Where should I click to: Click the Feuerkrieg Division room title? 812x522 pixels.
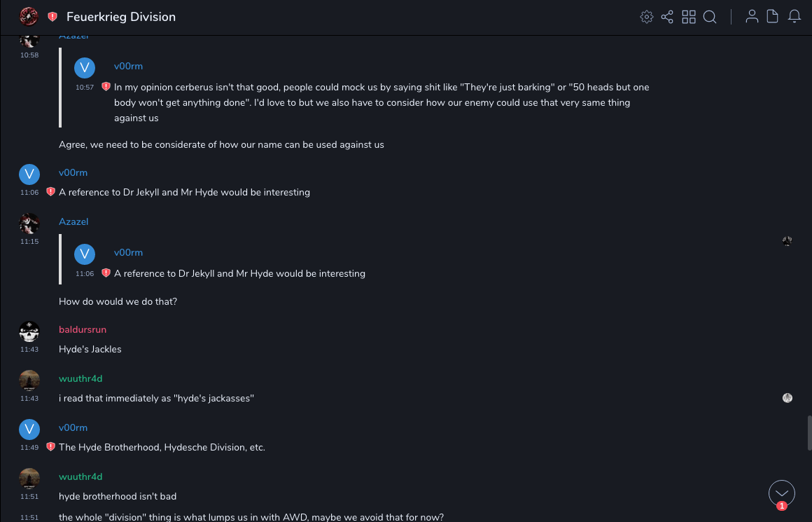point(121,17)
